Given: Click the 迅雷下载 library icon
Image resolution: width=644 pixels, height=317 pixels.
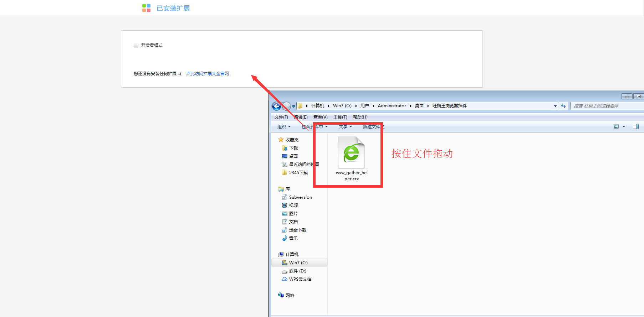Looking at the screenshot, I should pyautogui.click(x=285, y=230).
